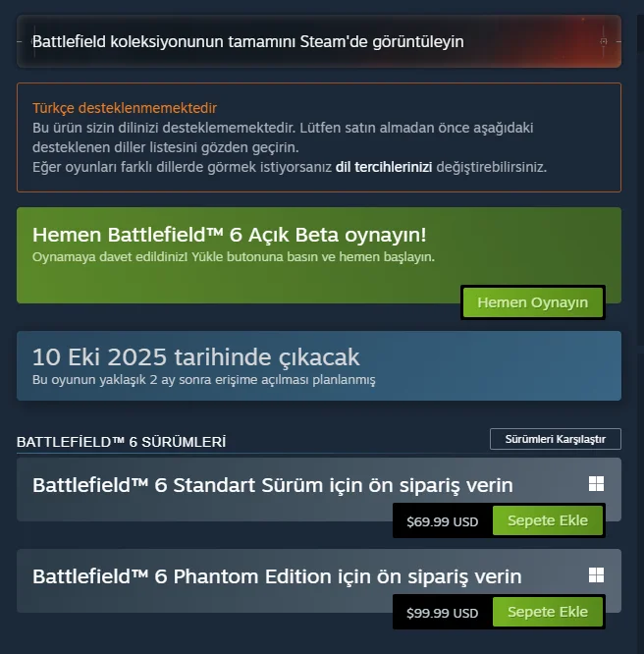Open the Battlefield collection banner on Steam
Viewport: 644px width, 654px height.
[319, 41]
